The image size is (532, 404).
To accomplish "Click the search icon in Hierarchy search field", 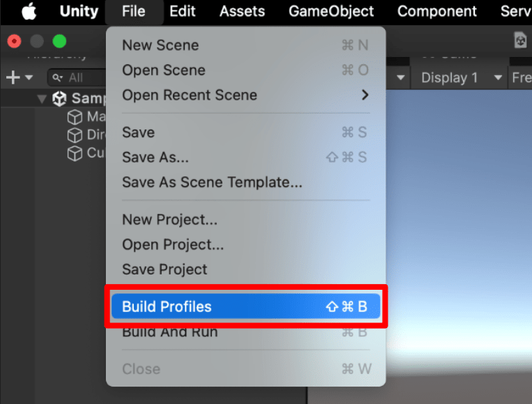I will (x=57, y=78).
